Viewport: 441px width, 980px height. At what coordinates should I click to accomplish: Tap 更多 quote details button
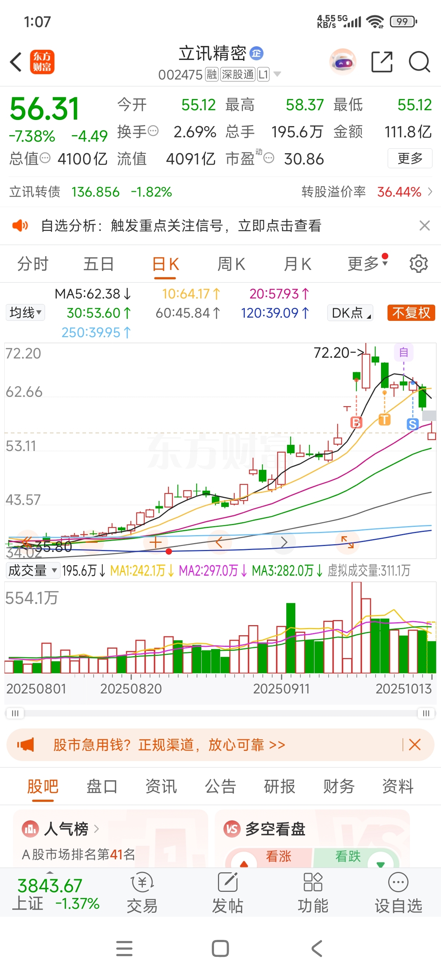[x=410, y=158]
